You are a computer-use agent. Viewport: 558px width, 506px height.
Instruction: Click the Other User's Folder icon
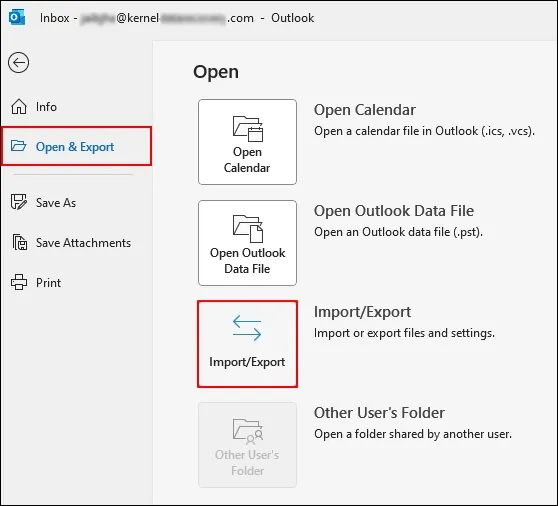(x=248, y=432)
